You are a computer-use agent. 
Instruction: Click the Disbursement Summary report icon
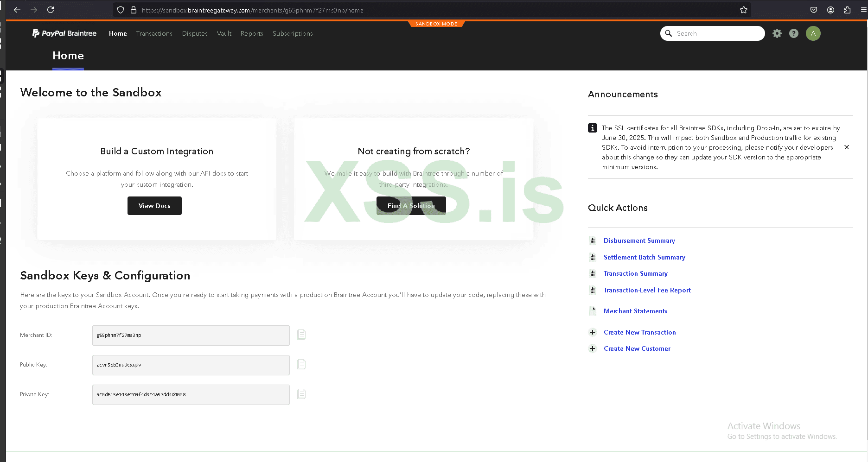(x=593, y=240)
